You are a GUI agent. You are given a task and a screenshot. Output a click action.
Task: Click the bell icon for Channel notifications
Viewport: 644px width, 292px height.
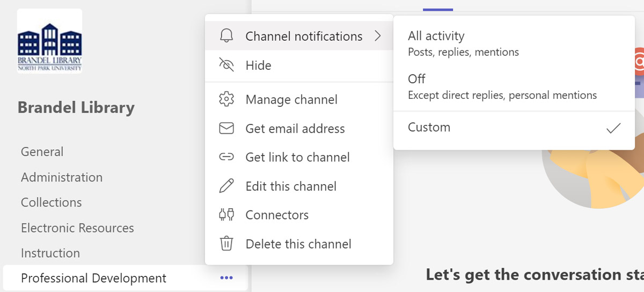[226, 36]
